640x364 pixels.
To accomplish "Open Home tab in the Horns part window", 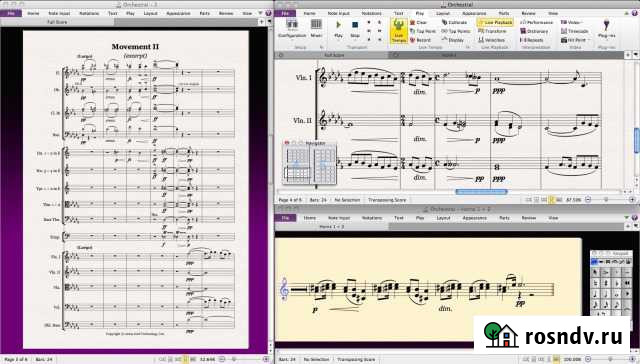I will (310, 218).
